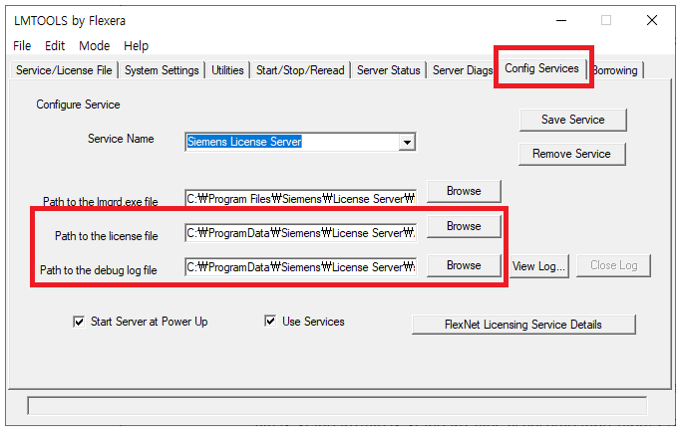Select the Server Status tab
The image size is (682, 433).
coord(388,70)
